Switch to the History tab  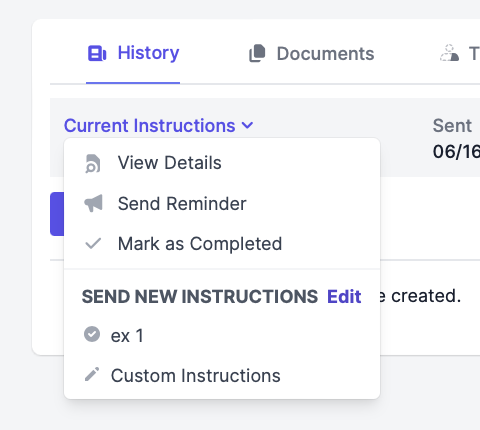pyautogui.click(x=133, y=53)
